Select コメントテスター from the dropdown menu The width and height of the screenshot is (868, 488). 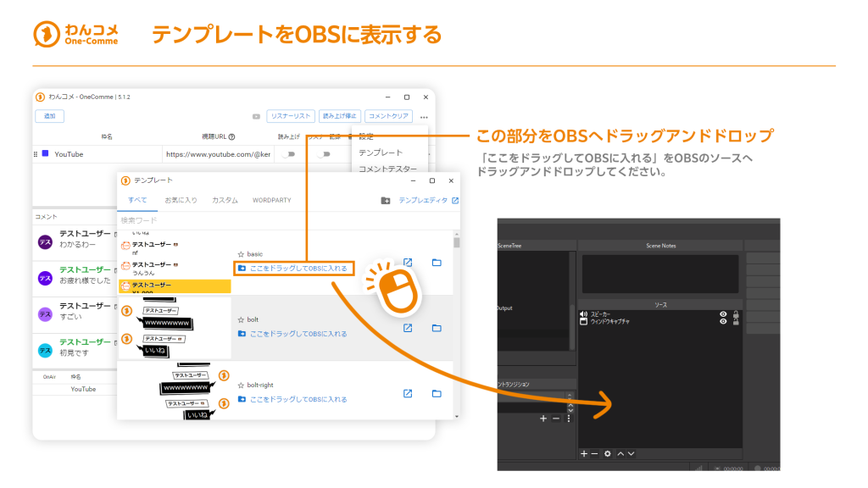pos(387,169)
